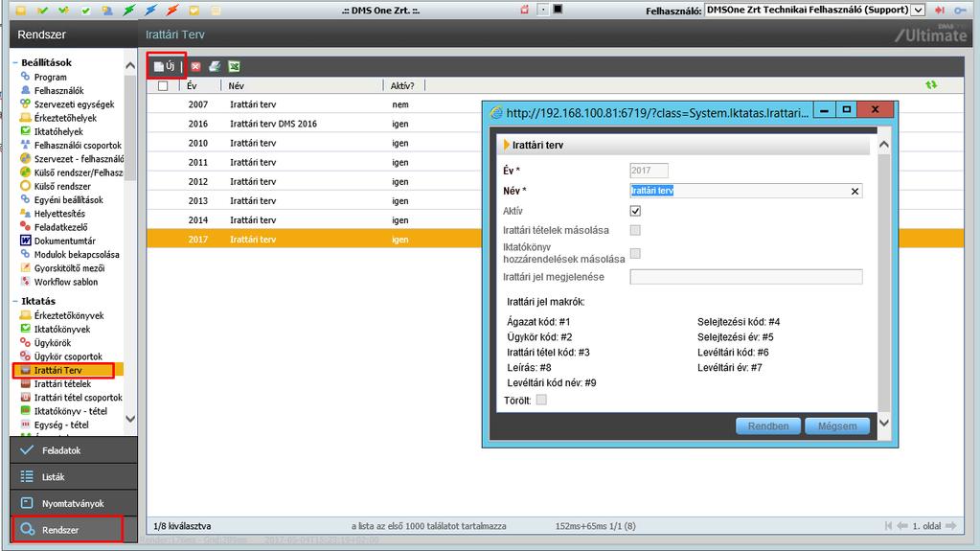Screen dimensions: 980x551
Task: Switch to the Listák panel
Action: [x=74, y=476]
